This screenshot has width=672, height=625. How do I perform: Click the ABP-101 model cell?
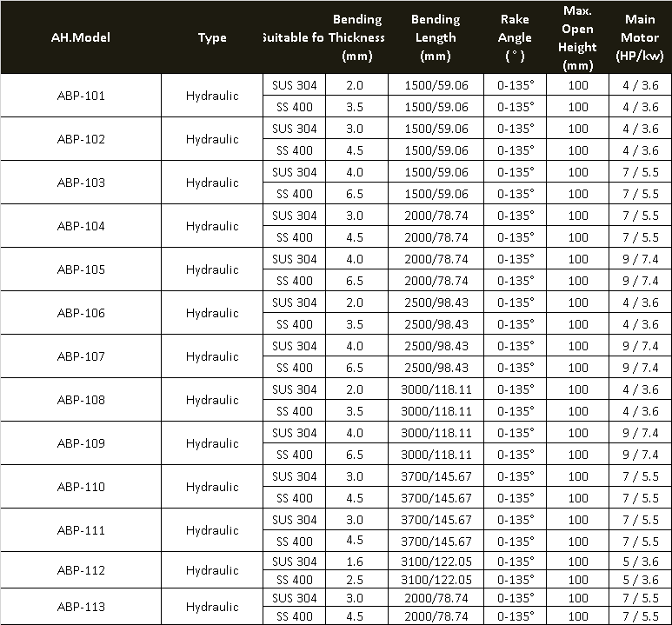coord(81,96)
